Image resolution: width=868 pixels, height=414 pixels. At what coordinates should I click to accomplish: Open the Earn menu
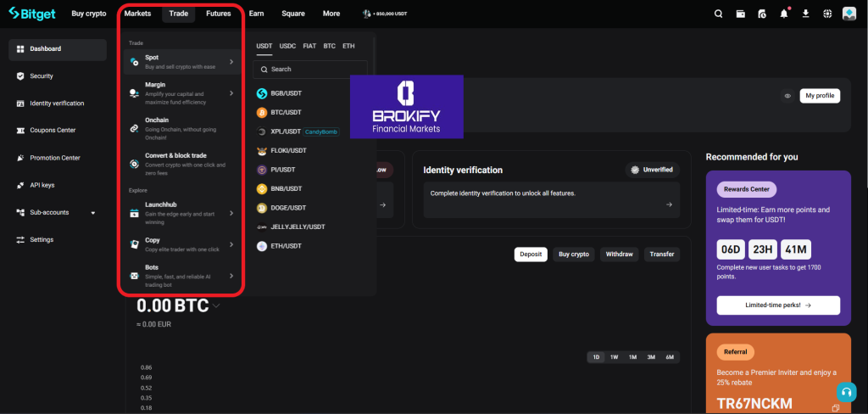[256, 14]
